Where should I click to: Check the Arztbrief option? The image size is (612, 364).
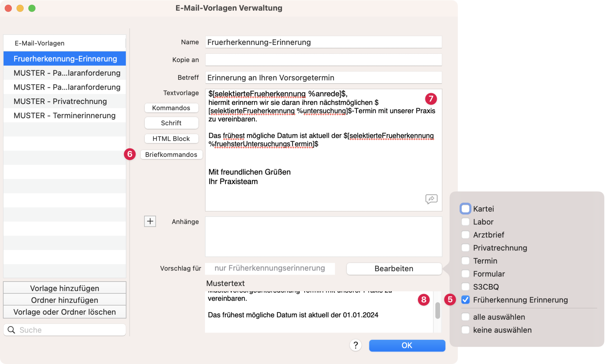pos(465,235)
